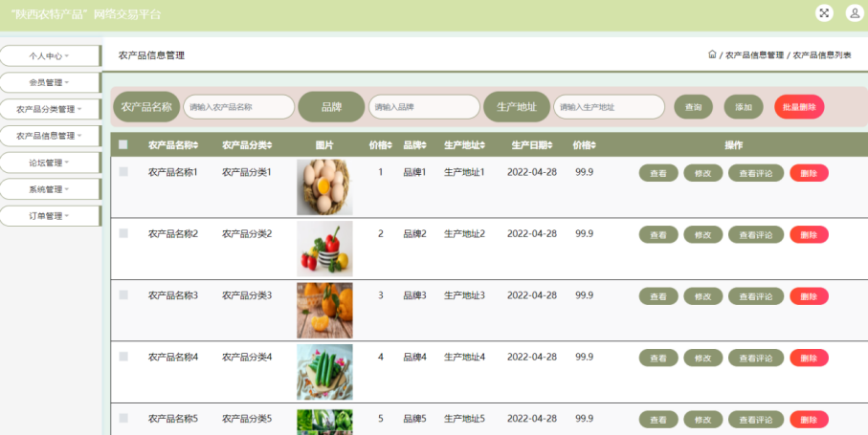Edit 农产品名称1 with 修改

point(703,173)
